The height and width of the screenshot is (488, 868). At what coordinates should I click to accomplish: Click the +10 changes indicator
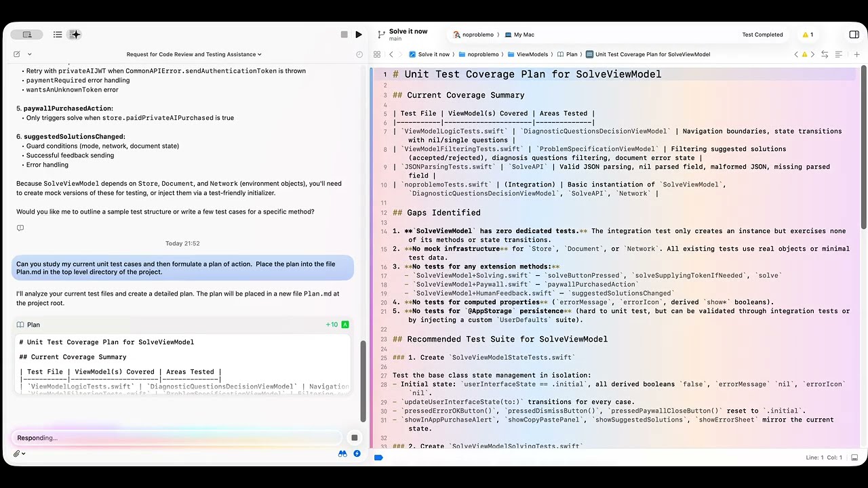coord(332,325)
